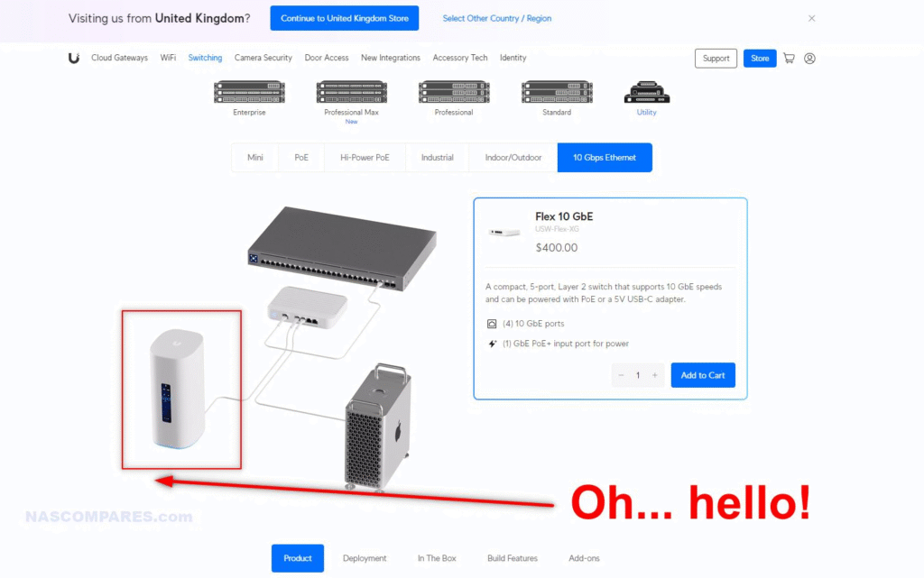924x578 pixels.
Task: Open New Integrations menu
Action: click(x=391, y=58)
